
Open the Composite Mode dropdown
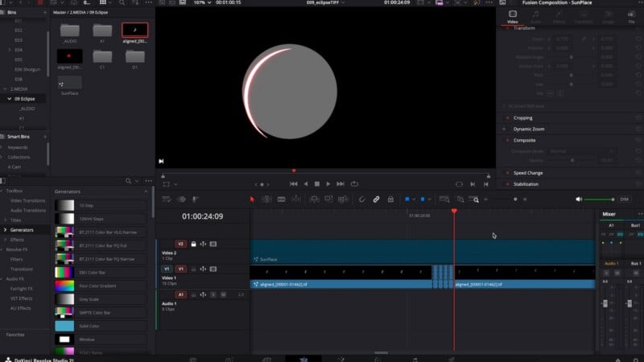[581, 151]
